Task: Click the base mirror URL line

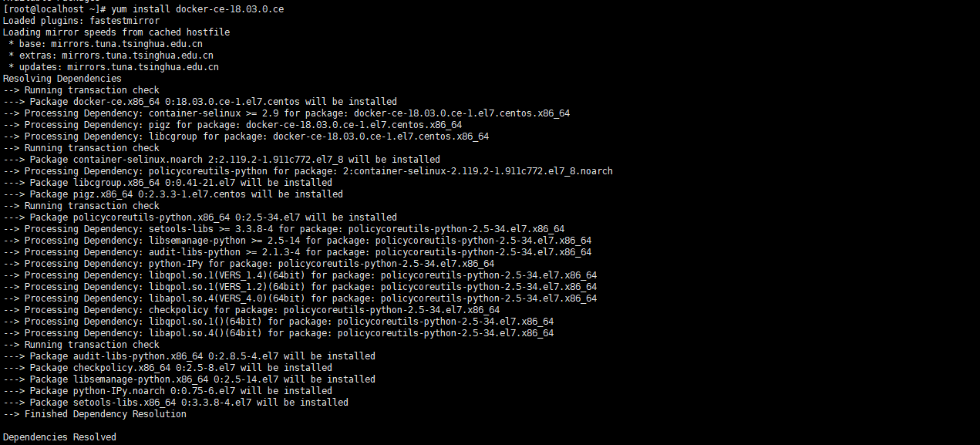Action: pos(110,44)
